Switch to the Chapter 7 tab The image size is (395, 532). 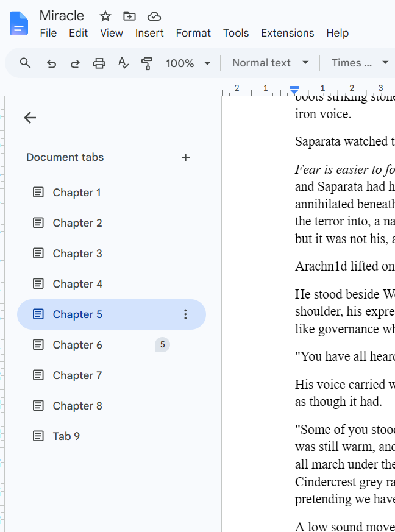[112, 375]
